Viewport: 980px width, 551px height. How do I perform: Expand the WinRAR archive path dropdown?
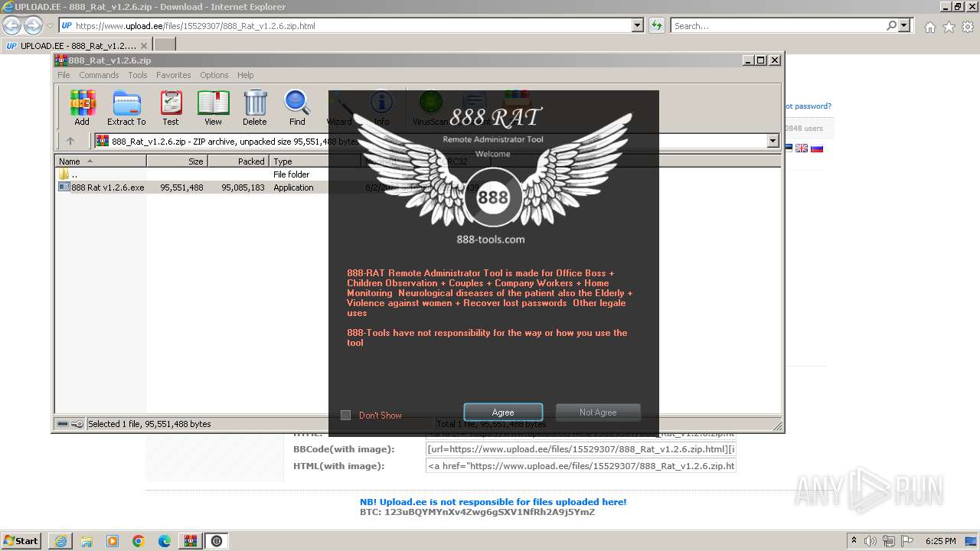(x=773, y=141)
